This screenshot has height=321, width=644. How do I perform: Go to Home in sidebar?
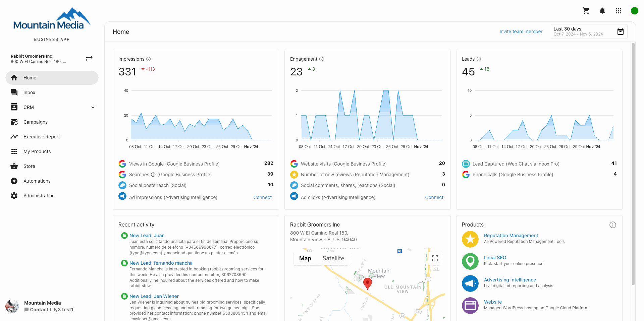click(52, 78)
